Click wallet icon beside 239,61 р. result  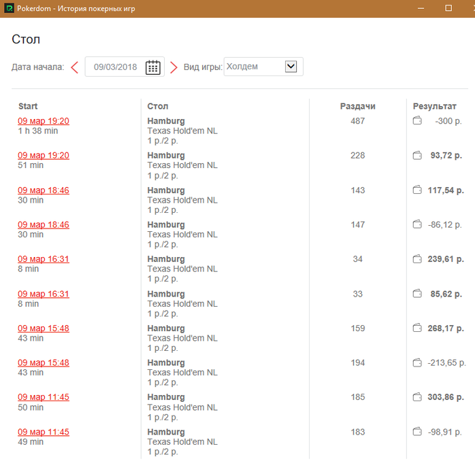[x=417, y=259]
